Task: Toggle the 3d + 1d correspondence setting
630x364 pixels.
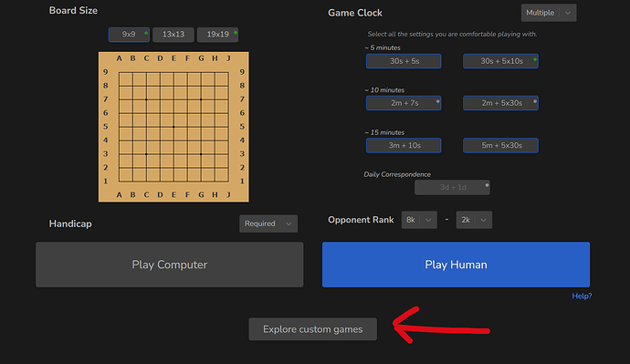Action: (x=452, y=187)
